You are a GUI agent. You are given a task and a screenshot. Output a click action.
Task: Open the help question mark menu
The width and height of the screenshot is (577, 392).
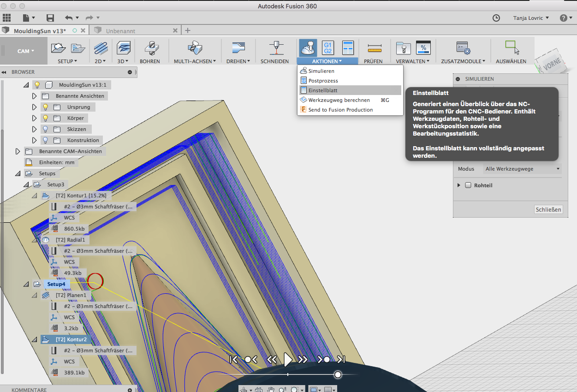tap(564, 18)
